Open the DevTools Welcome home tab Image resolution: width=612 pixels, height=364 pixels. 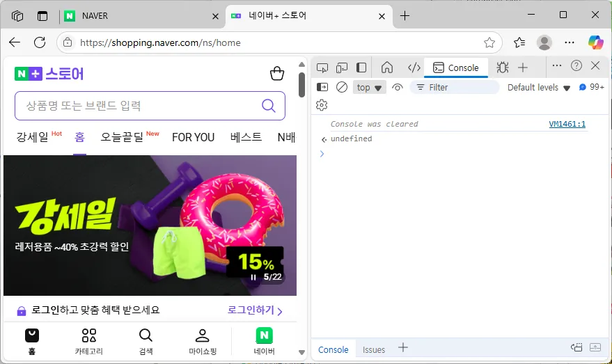[387, 68]
